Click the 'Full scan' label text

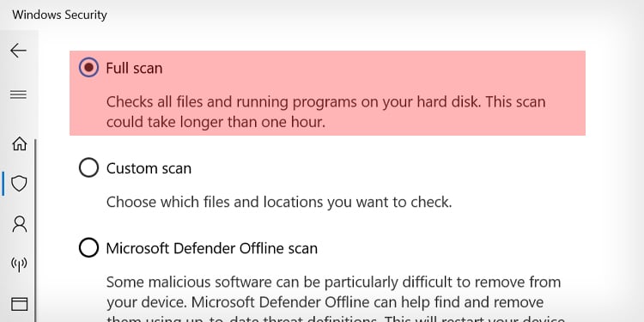134,68
